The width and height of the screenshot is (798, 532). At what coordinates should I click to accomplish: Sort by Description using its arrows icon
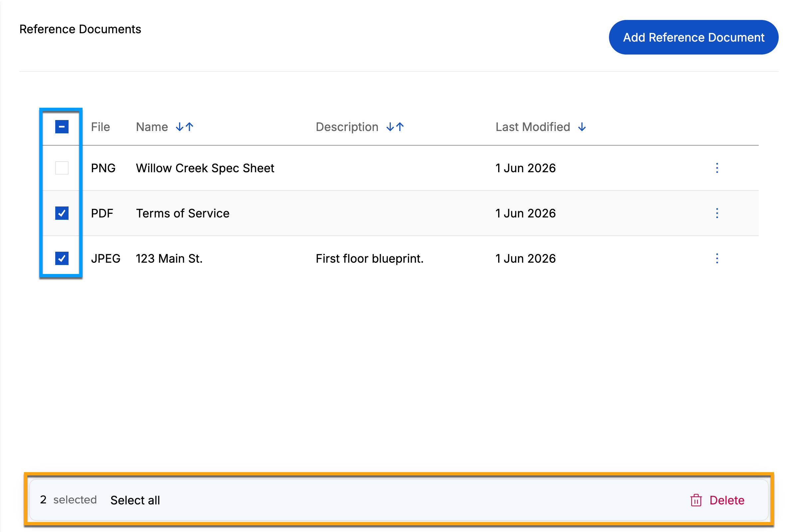click(x=395, y=127)
